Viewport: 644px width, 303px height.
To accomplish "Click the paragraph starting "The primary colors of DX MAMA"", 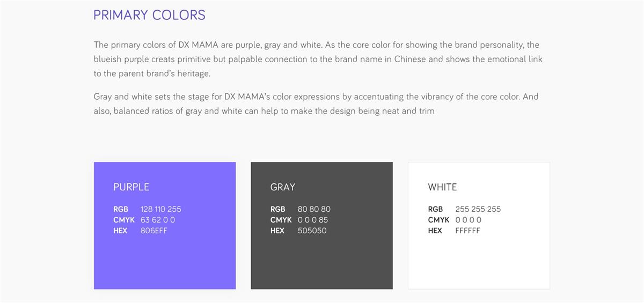I will 318,59.
